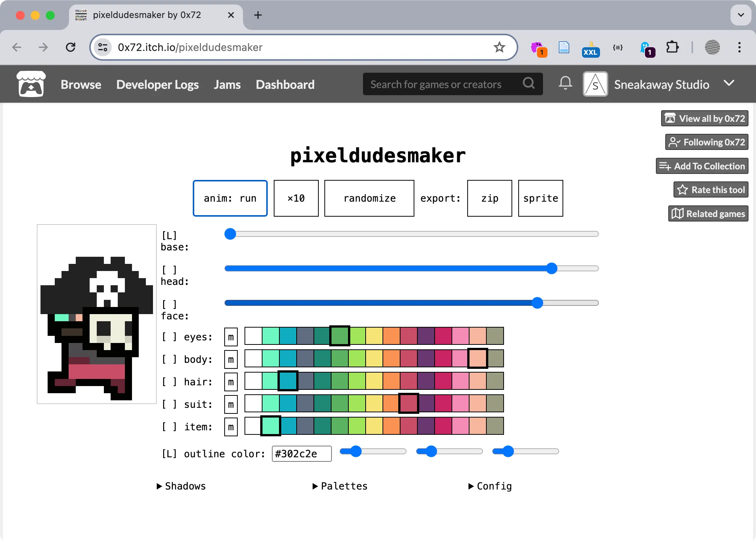Click the search magnifier icon
The height and width of the screenshot is (542, 756).
[x=529, y=84]
